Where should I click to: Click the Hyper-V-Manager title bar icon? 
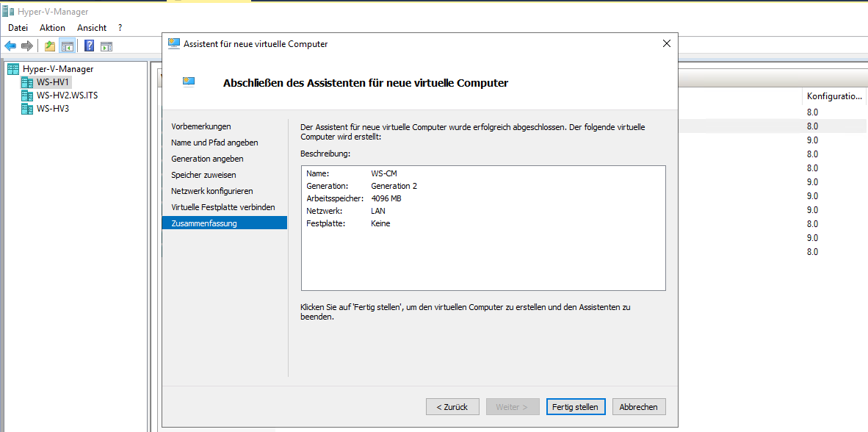(8, 12)
